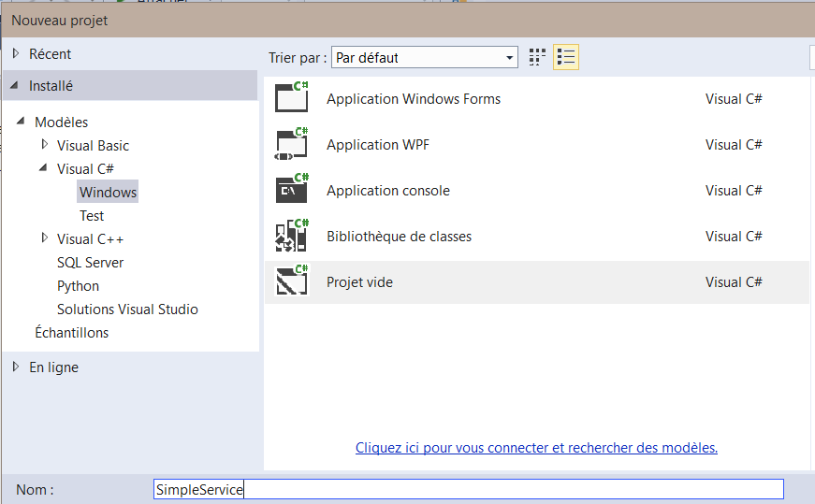Screen dimensions: 815x504
Task: Select Solutions Visual Studio category
Action: [127, 310]
